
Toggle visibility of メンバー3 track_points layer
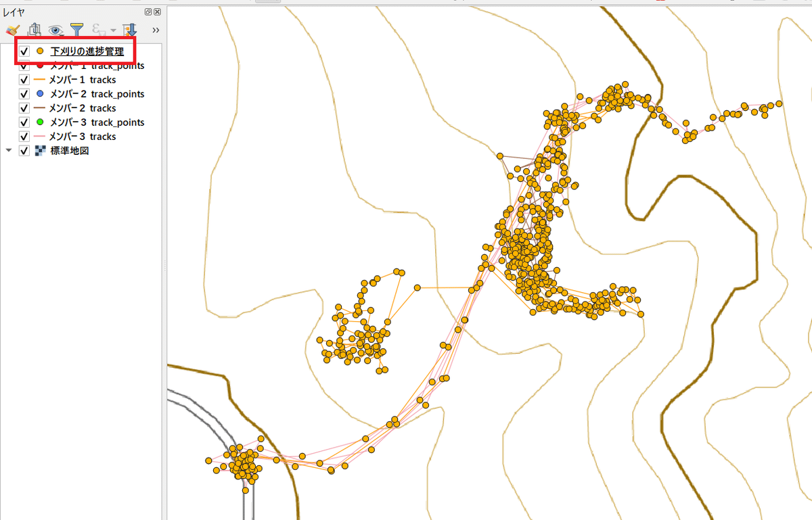24,122
